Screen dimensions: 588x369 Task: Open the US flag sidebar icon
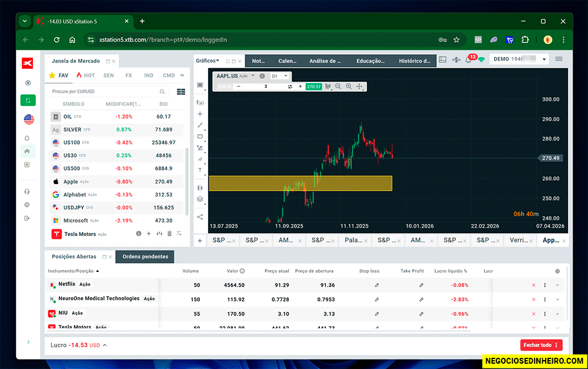pos(29,119)
